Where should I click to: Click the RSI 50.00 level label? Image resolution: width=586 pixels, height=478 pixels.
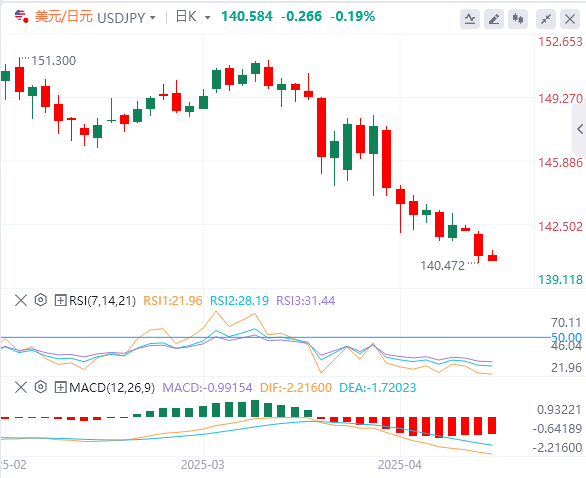coord(567,337)
